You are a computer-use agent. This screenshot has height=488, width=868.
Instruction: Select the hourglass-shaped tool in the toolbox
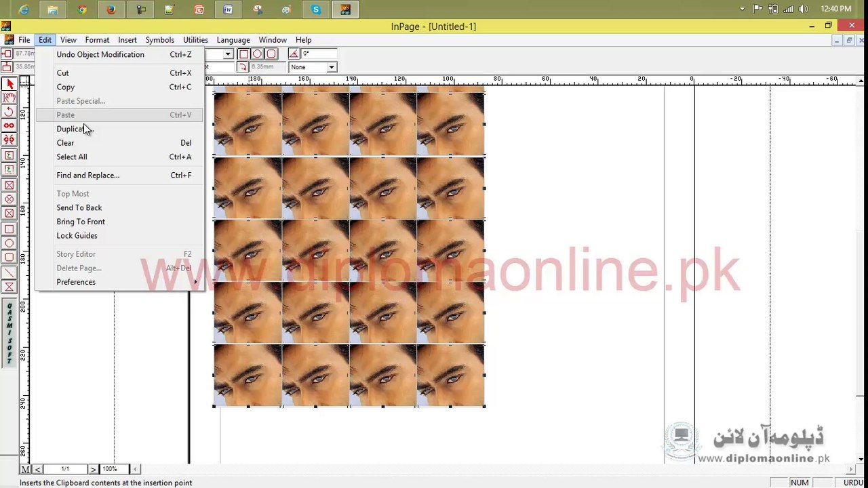point(9,287)
